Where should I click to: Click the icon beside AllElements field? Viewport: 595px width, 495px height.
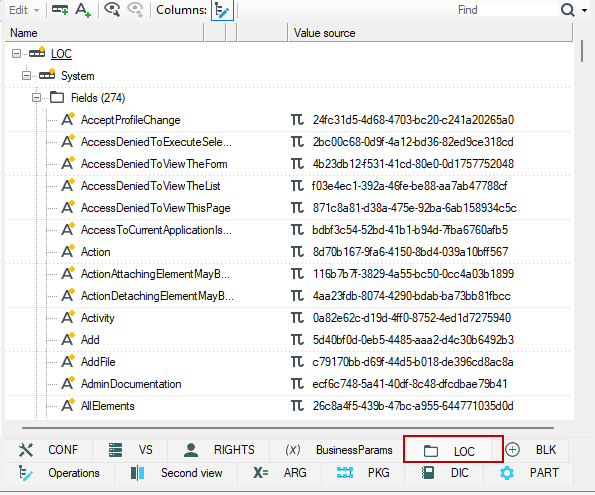pos(68,405)
